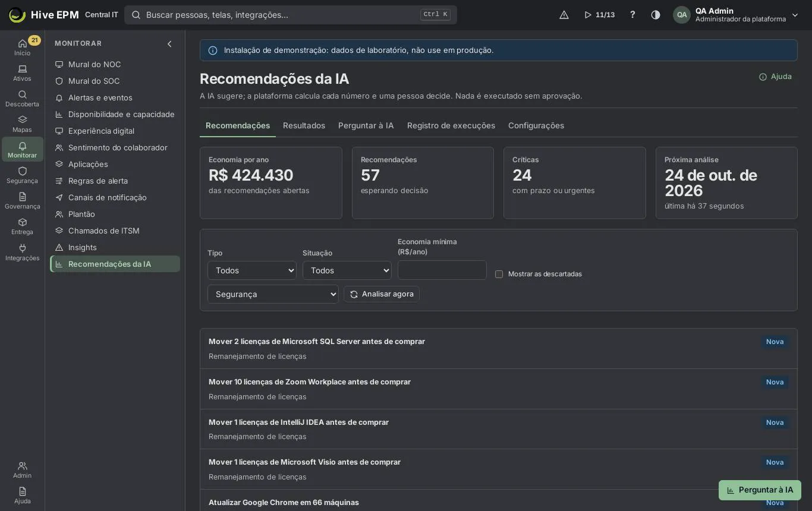This screenshot has height=511, width=812.
Task: Click the Economia mínima input field
Action: click(442, 270)
